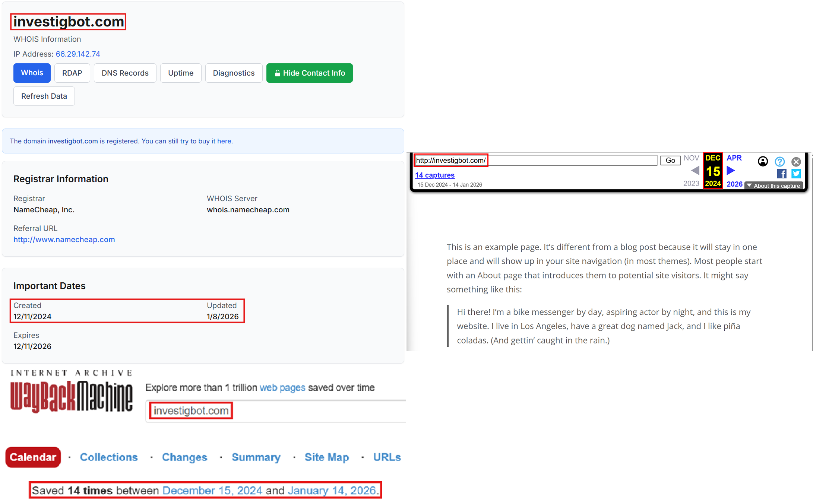Click the user account icon
This screenshot has height=504, width=813.
point(763,162)
